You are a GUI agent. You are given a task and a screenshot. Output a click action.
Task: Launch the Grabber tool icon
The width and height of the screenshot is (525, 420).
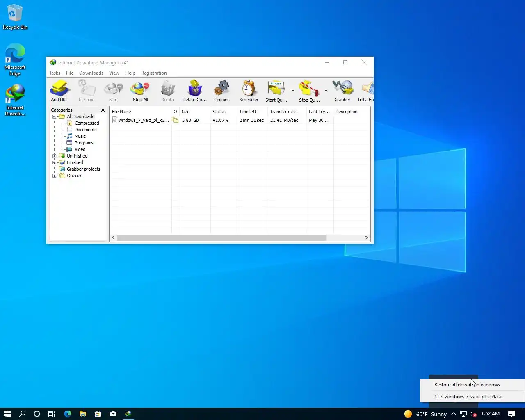click(342, 91)
